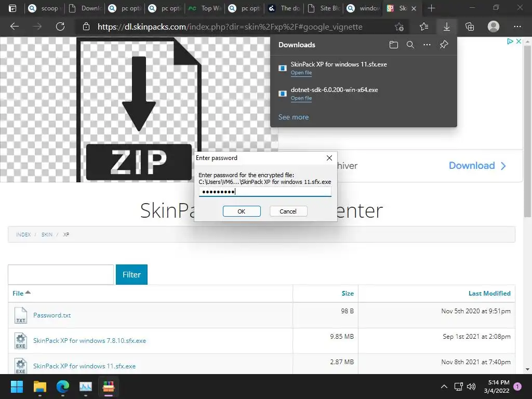
Task: Close the ad with X icon
Action: point(518,41)
